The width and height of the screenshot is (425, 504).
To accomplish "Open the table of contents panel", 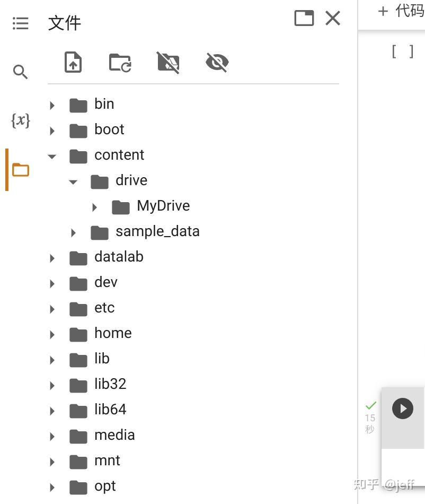I will [x=20, y=23].
